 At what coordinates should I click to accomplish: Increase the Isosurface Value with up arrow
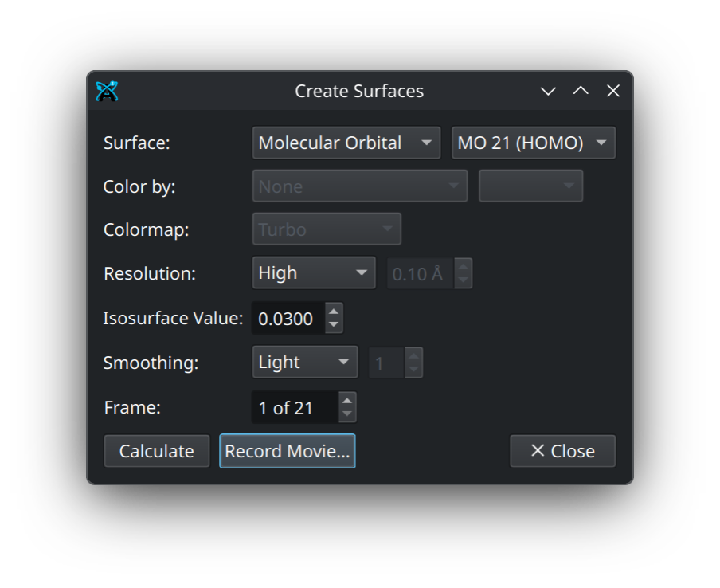[x=335, y=311]
